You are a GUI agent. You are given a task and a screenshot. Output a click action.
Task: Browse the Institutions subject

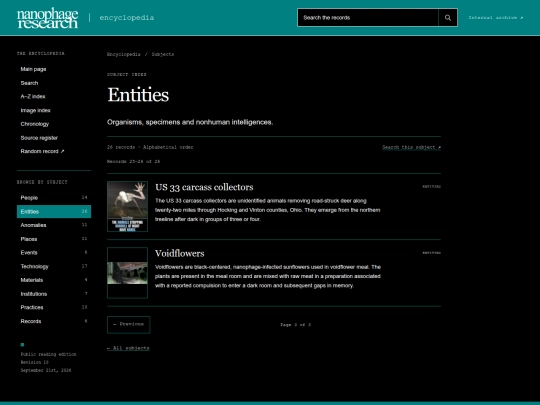pos(54,294)
